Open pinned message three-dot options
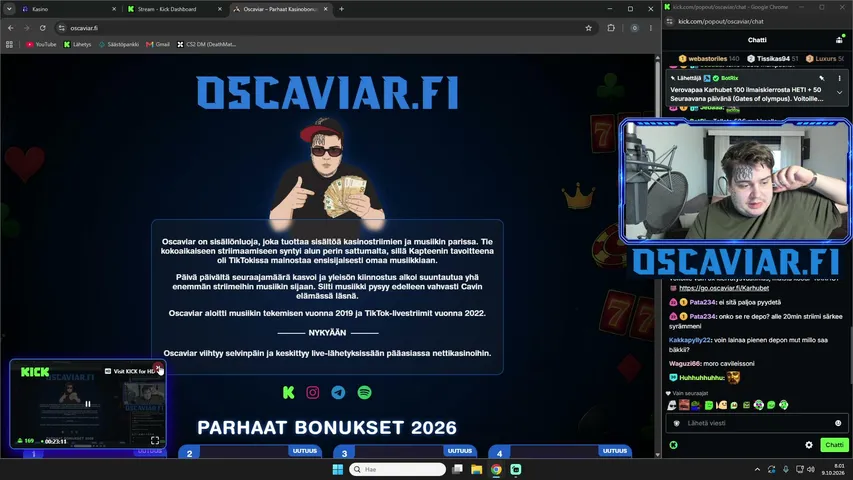The width and height of the screenshot is (853, 480). click(x=839, y=78)
